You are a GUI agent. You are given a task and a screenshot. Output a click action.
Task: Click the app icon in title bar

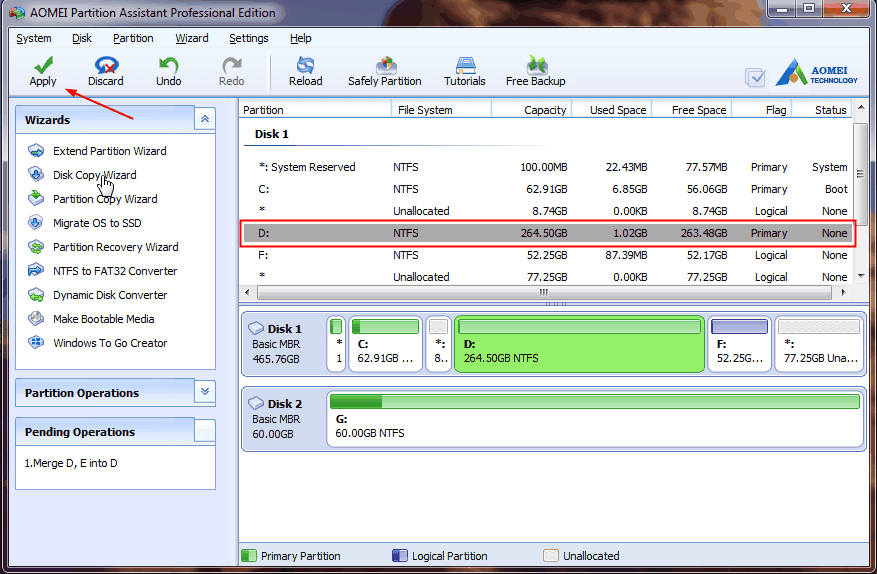[17, 12]
